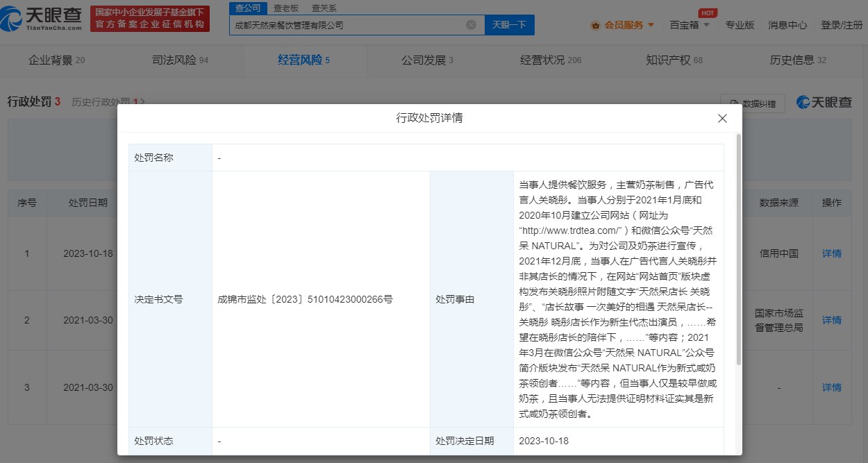Open 专业版 link

(740, 25)
